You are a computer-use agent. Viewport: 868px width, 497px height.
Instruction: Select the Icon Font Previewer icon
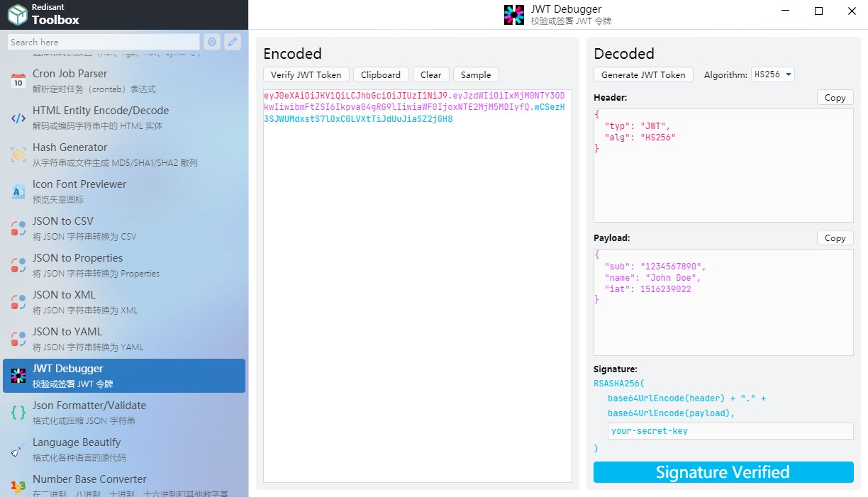(18, 191)
